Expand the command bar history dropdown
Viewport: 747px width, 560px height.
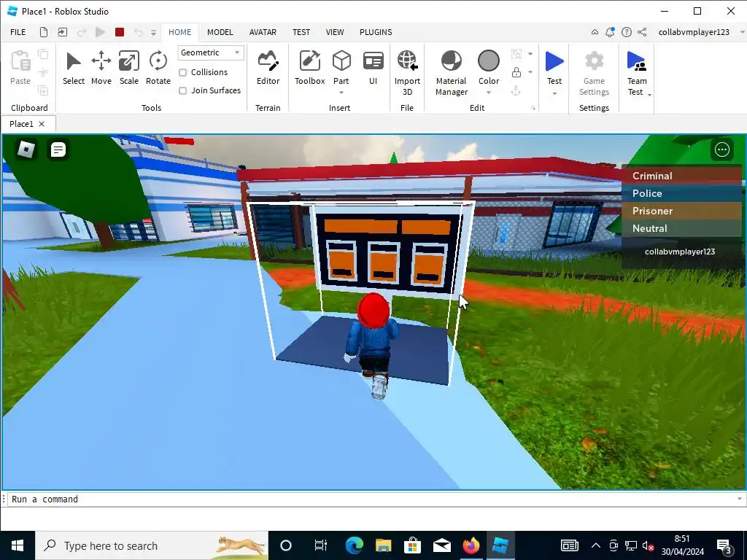point(740,499)
